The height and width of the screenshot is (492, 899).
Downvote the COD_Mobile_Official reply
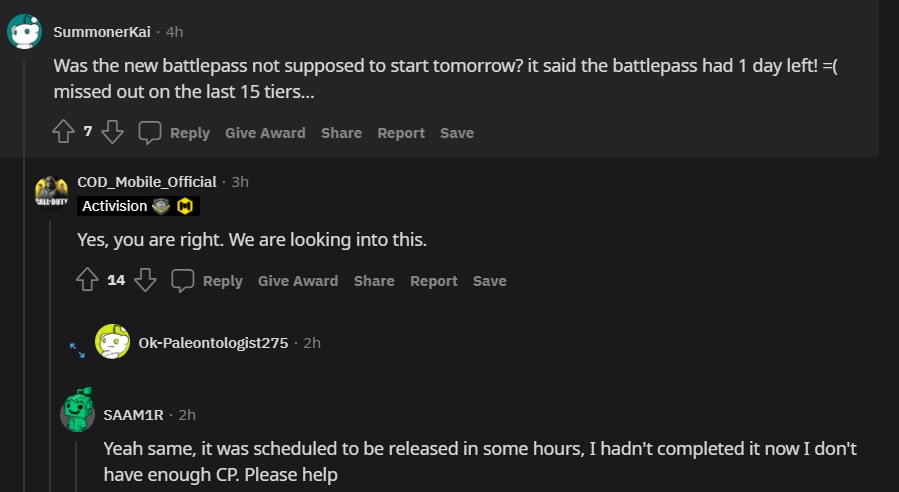click(145, 280)
